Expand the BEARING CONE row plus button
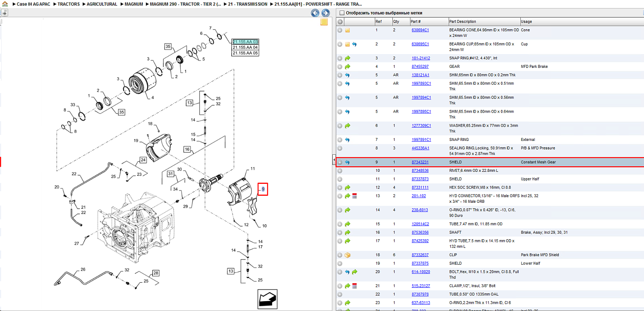Viewport: 644px width, 311px height. click(340, 30)
